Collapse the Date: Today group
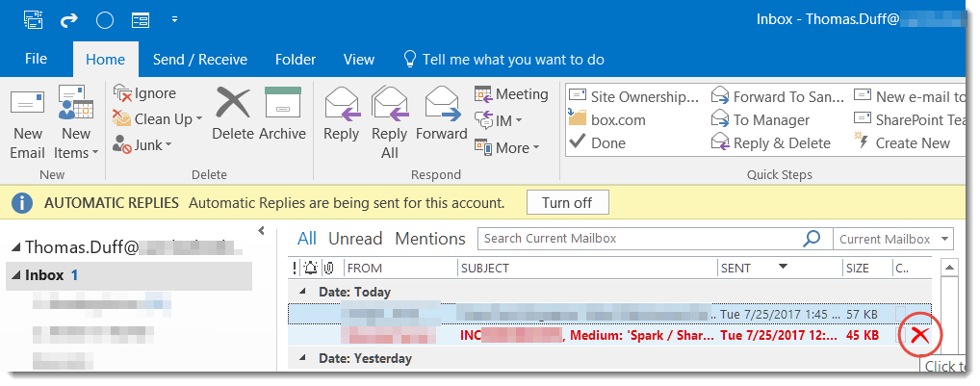 [303, 292]
